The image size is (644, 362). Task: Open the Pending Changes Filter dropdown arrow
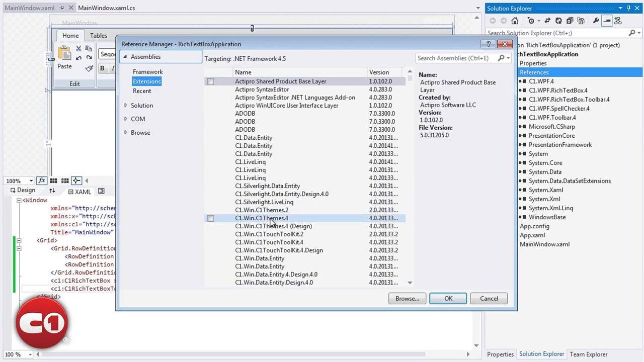click(538, 21)
